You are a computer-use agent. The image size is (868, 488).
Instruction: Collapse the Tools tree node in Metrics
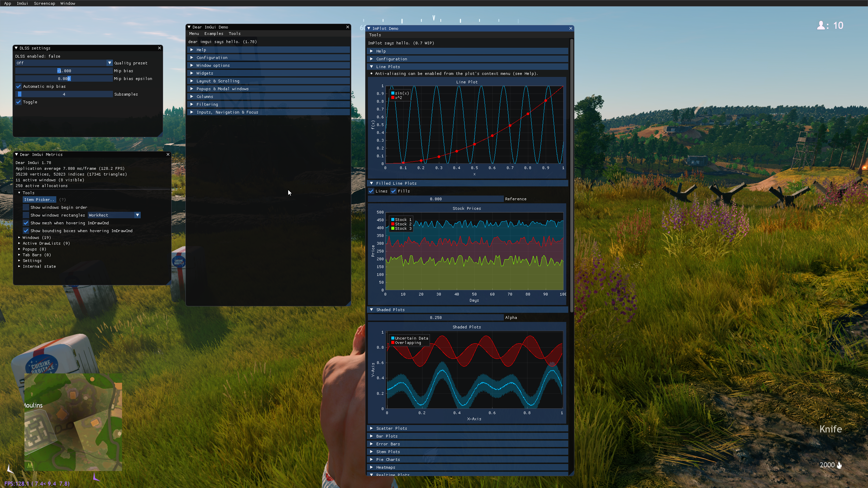(19, 193)
